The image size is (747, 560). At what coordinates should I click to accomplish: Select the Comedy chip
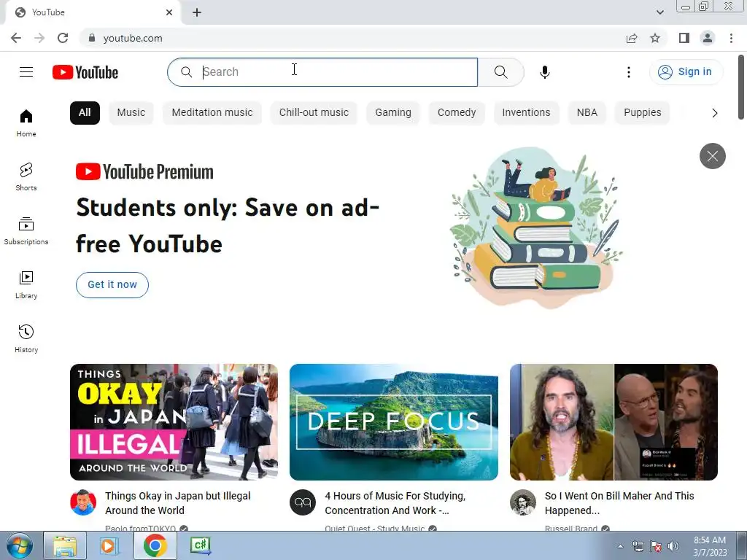pyautogui.click(x=457, y=113)
